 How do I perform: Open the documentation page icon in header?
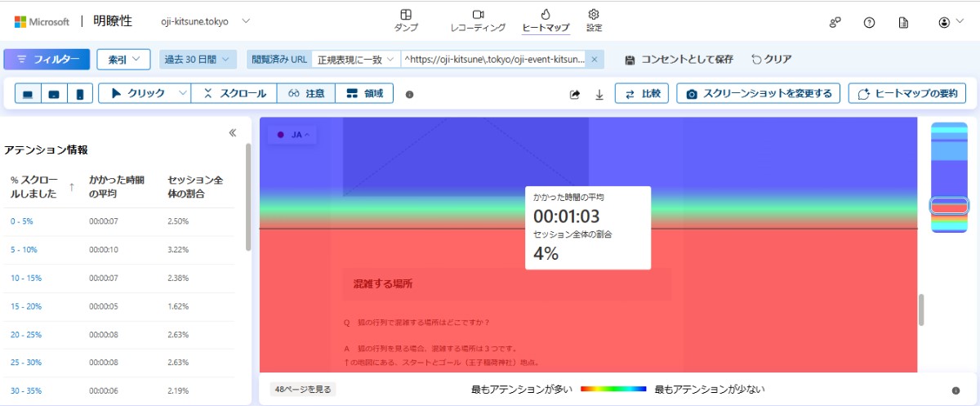pos(903,22)
